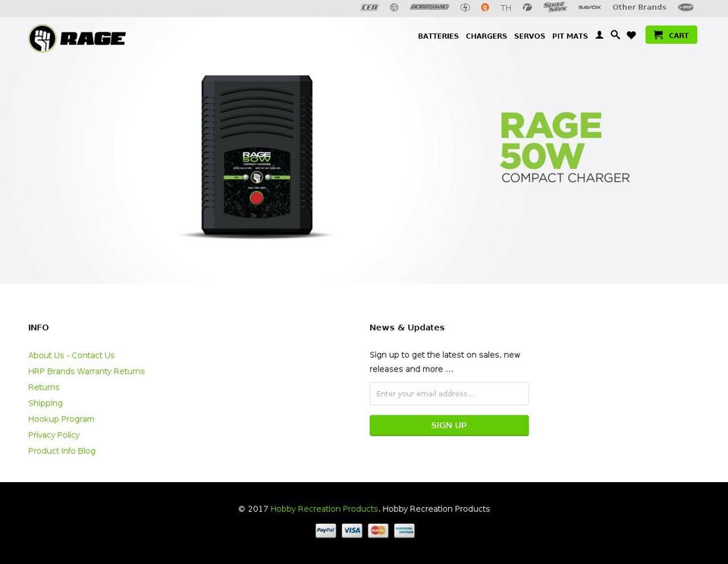Open the Servos menu
This screenshot has height=564, width=728.
tap(529, 36)
